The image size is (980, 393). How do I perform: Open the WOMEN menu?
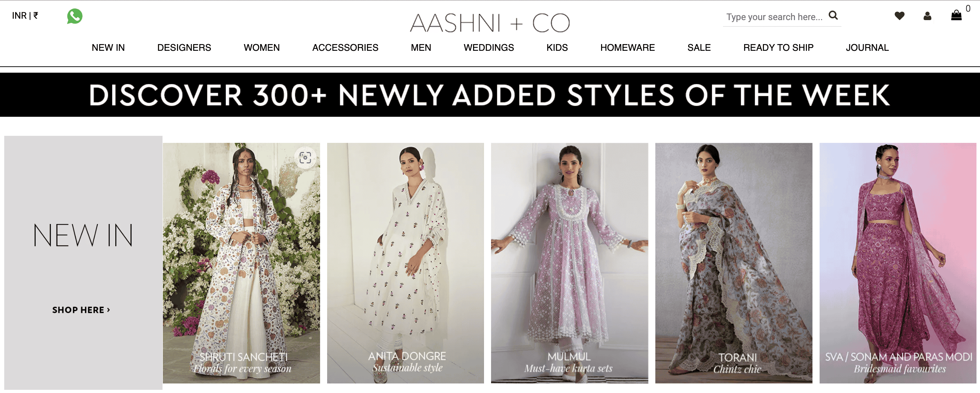point(262,48)
